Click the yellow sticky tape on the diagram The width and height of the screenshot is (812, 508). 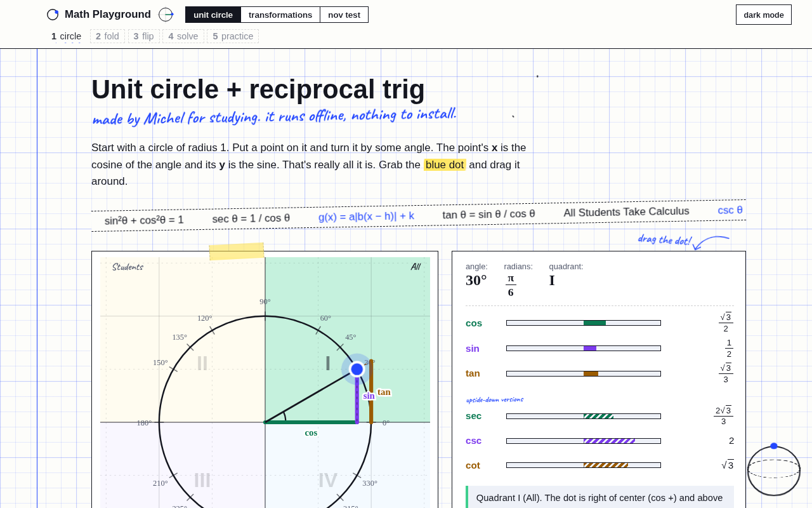click(237, 251)
